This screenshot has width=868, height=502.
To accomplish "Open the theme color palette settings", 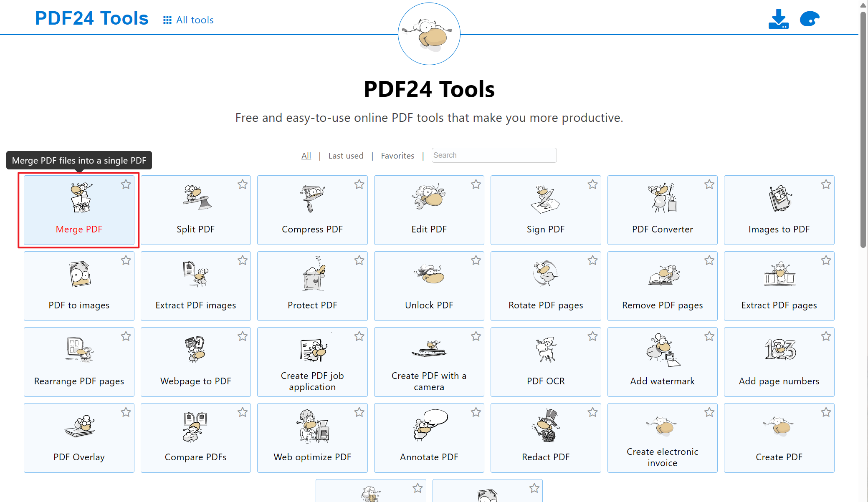I will click(809, 18).
